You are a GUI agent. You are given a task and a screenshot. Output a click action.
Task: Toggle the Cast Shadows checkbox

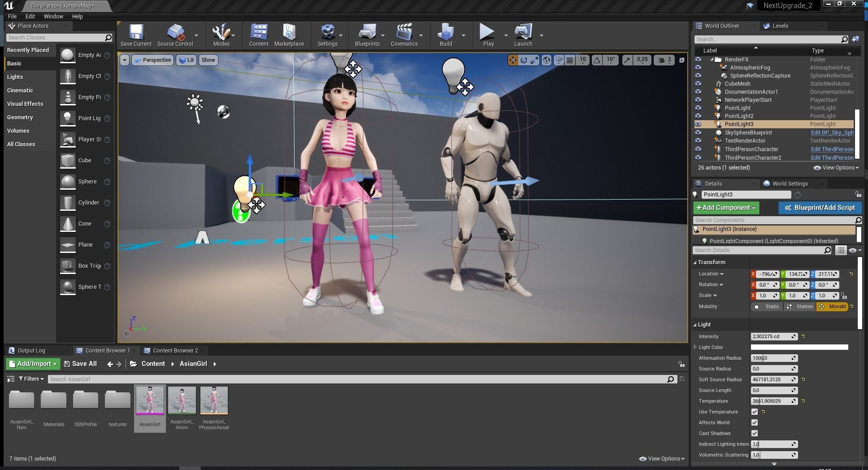click(755, 433)
